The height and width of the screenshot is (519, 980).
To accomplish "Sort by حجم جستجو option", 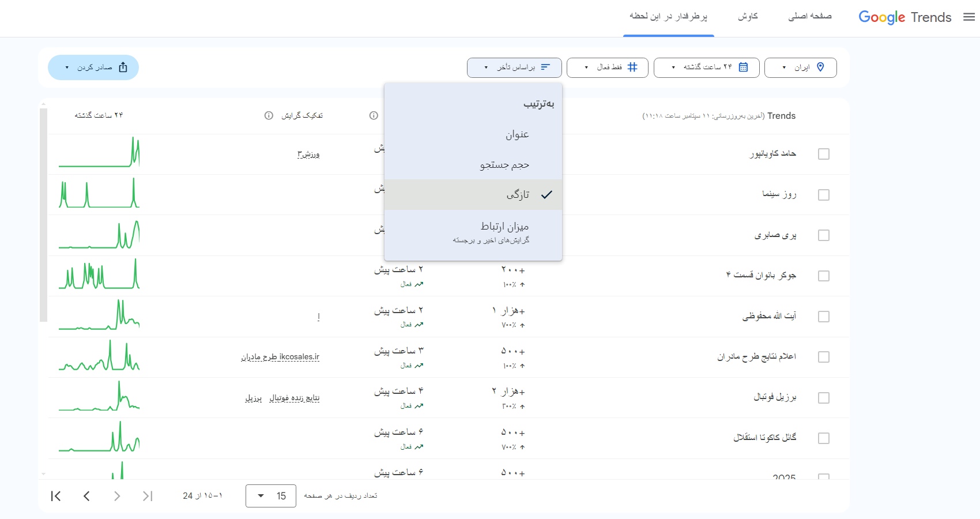I will coord(473,165).
